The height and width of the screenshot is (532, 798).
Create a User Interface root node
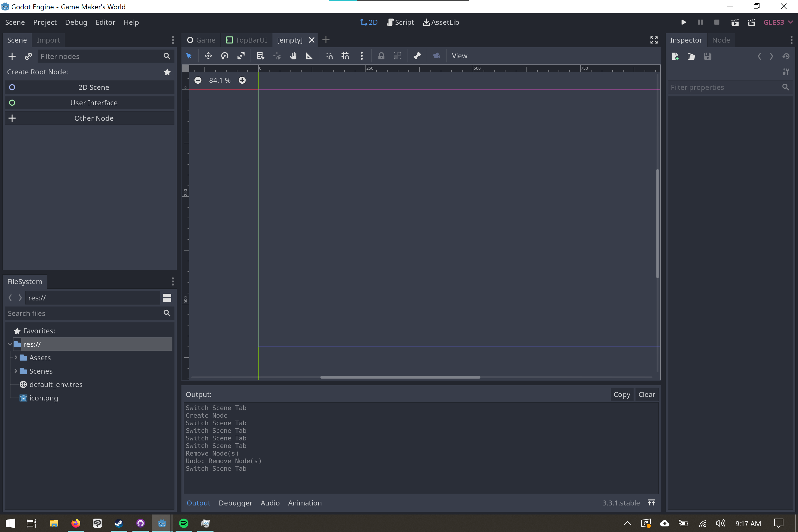(94, 102)
